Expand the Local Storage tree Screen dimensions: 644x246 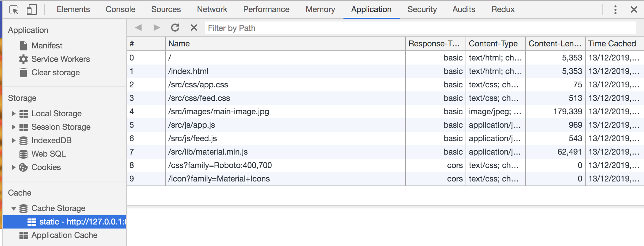14,114
